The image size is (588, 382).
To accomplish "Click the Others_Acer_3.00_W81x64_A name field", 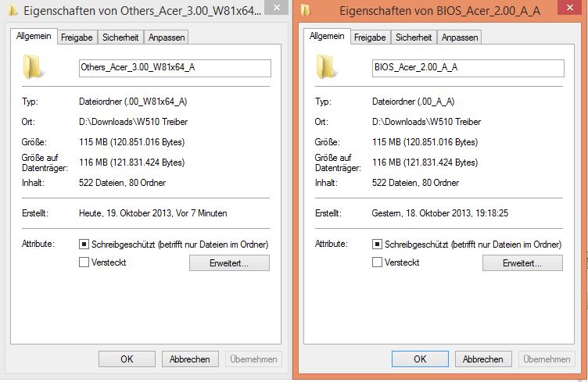I will coord(175,68).
